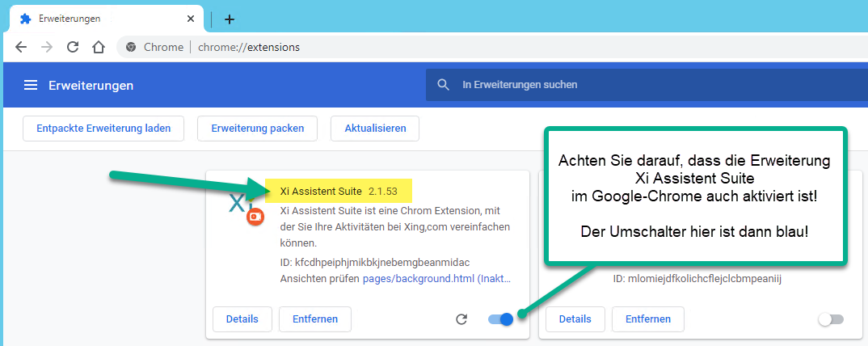Click the search magnifier icon
The width and height of the screenshot is (868, 346).
(x=443, y=85)
